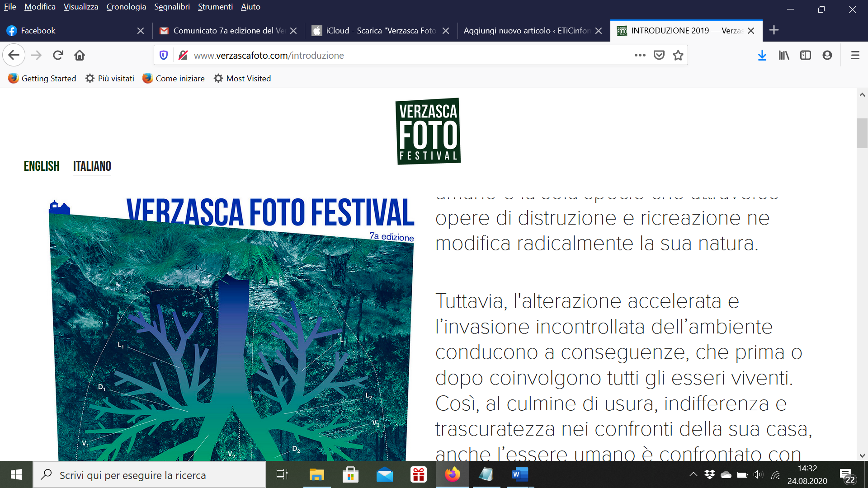This screenshot has width=868, height=488.
Task: Go back to the previous page
Action: coord(14,55)
